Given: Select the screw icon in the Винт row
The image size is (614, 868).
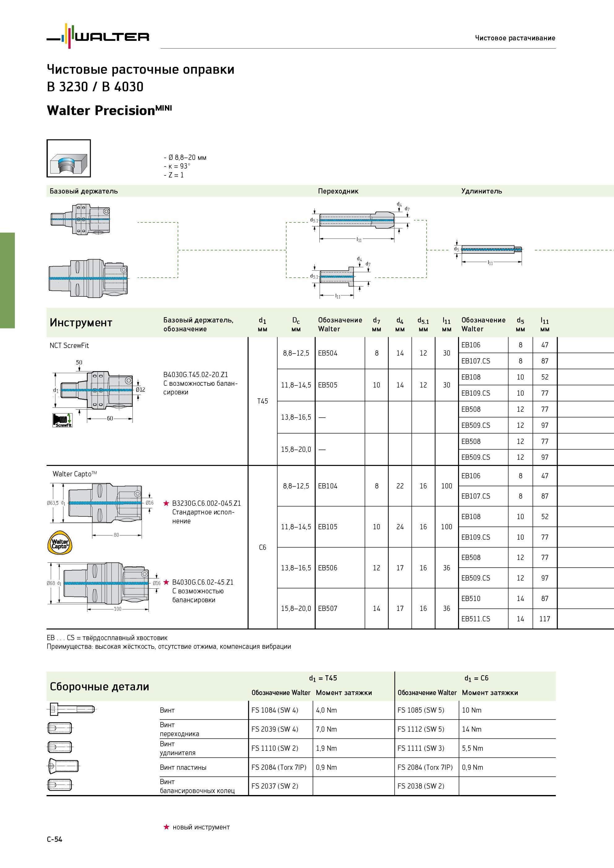Looking at the screenshot, I should pos(71,709).
